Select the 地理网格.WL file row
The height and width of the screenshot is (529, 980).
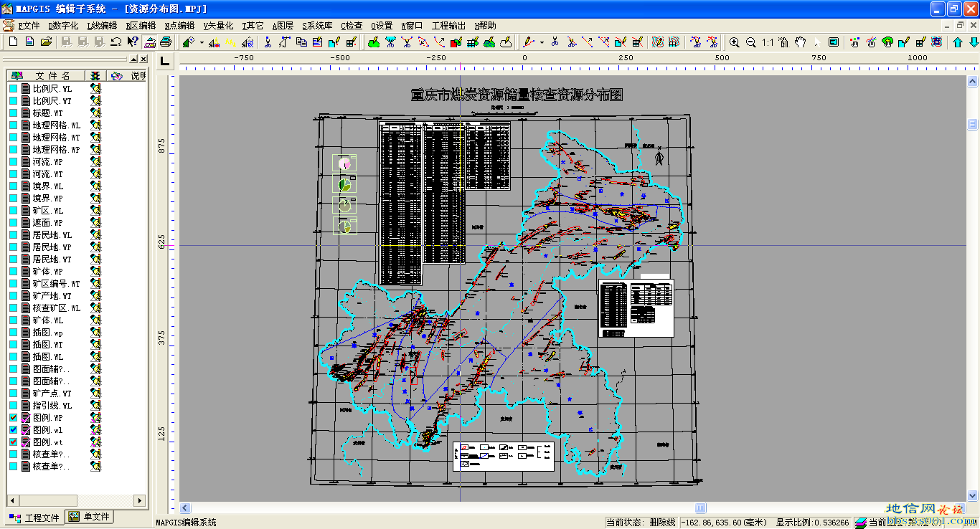tap(56, 125)
